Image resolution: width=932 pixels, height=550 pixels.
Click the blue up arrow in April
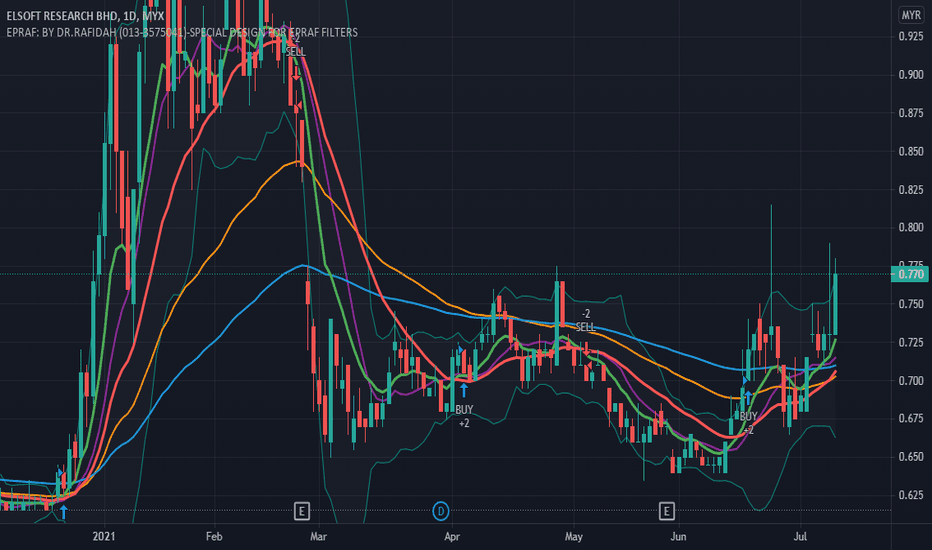point(464,391)
